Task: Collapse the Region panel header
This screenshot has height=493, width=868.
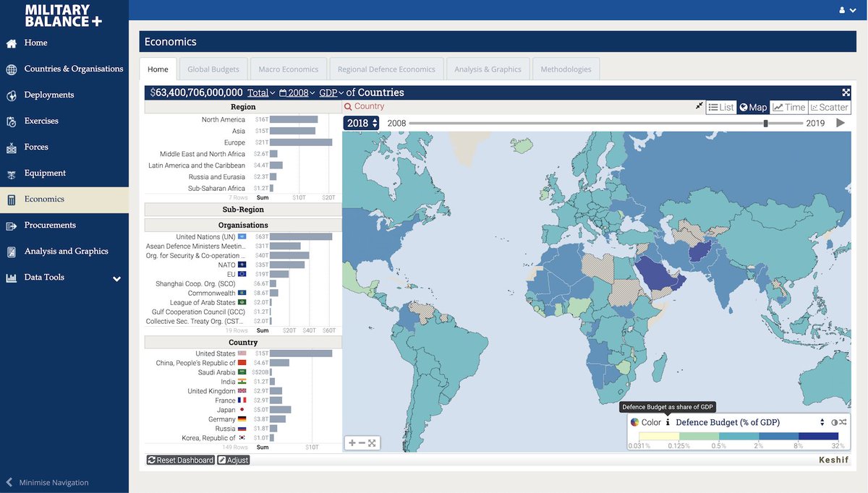Action: click(x=243, y=107)
